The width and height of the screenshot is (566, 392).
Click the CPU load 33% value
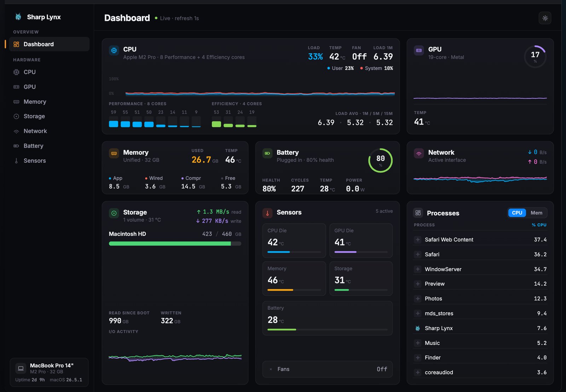point(315,57)
